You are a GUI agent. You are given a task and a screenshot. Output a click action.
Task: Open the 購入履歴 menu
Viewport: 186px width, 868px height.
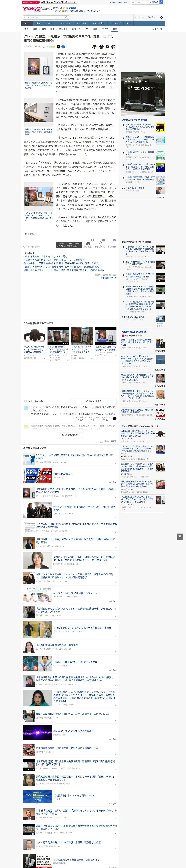(152, 17)
